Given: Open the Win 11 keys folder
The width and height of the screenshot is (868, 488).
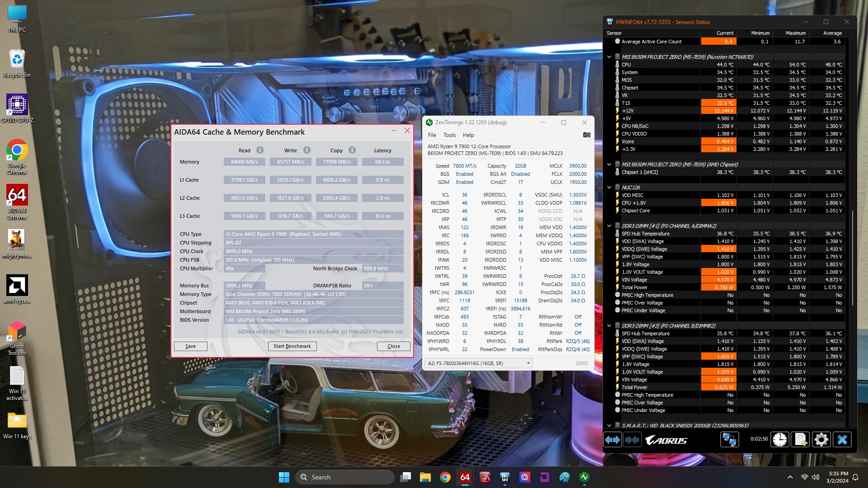Looking at the screenshot, I should (17, 426).
